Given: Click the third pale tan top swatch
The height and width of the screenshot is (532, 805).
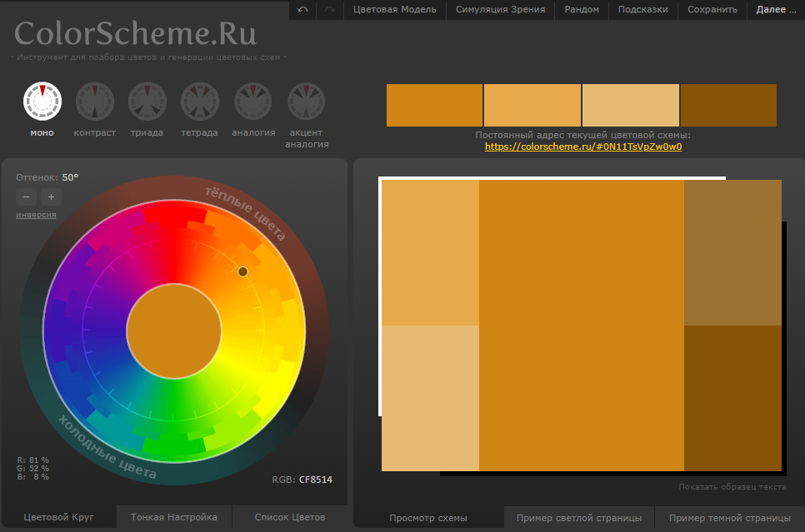Looking at the screenshot, I should [631, 105].
